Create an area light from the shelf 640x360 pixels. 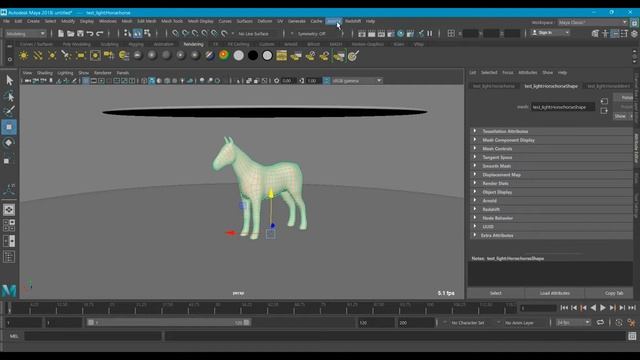(x=80, y=55)
